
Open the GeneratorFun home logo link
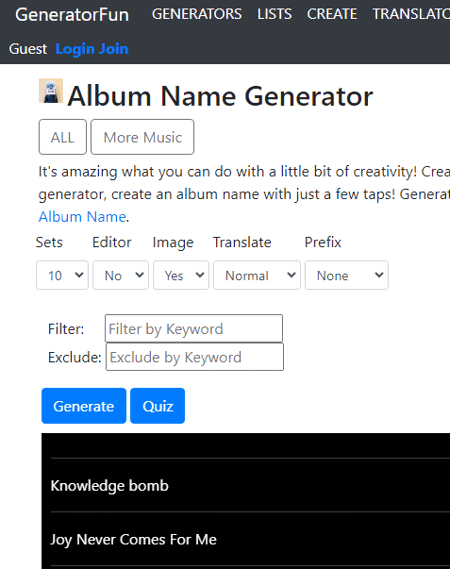tap(72, 15)
